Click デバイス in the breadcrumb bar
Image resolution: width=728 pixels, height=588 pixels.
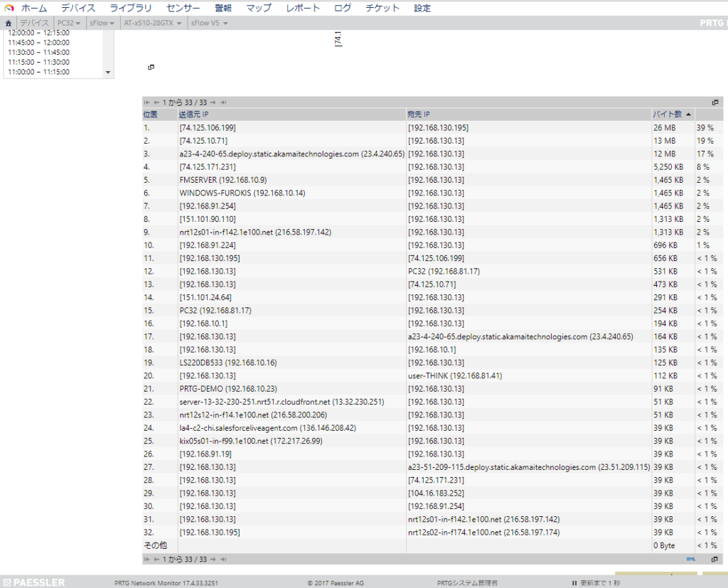pyautogui.click(x=34, y=23)
